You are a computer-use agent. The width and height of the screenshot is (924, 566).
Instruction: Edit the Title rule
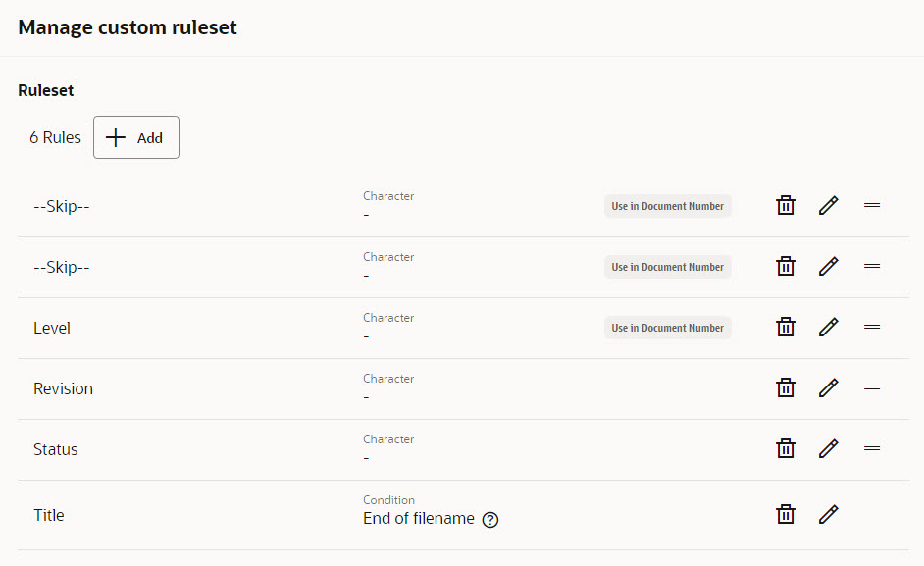pyautogui.click(x=828, y=515)
